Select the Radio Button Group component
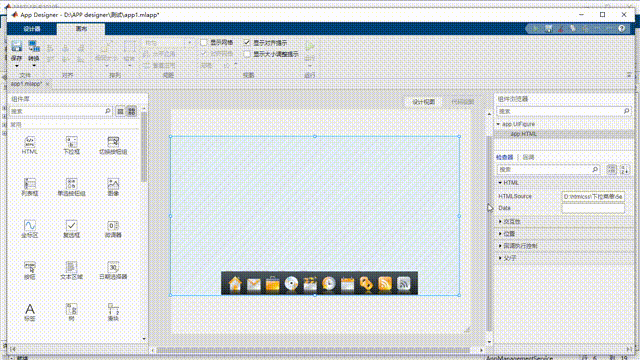 [x=71, y=187]
